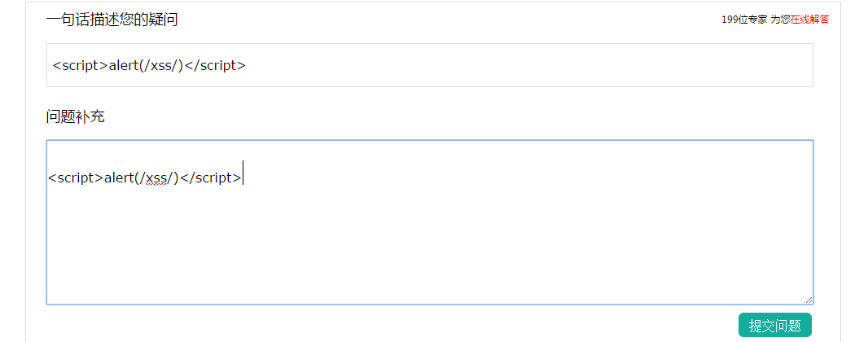Image resolution: width=868 pixels, height=342 pixels.
Task: Place cursor on closing </script> tag in textarea
Action: tap(210, 178)
